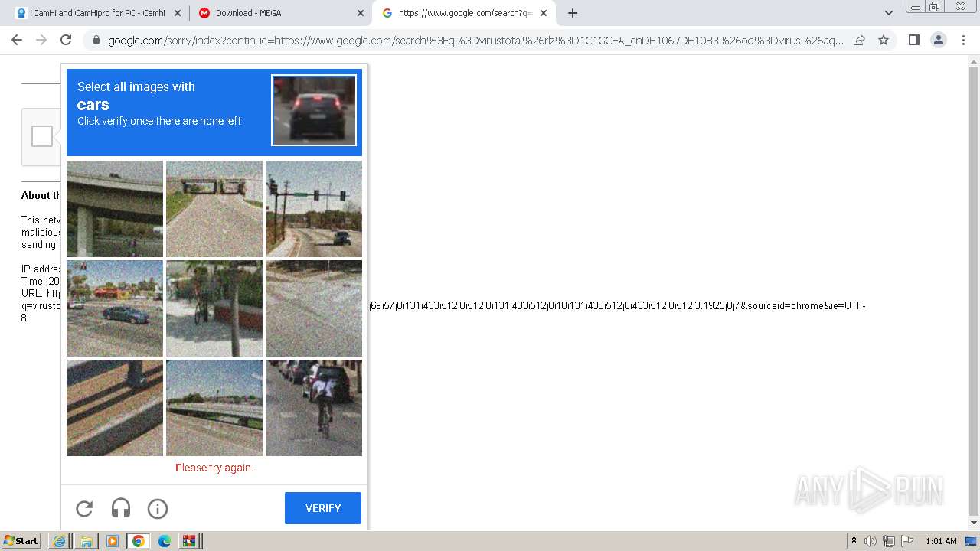Select tile showing highway overpass pillars
980x551 pixels.
[x=115, y=209]
